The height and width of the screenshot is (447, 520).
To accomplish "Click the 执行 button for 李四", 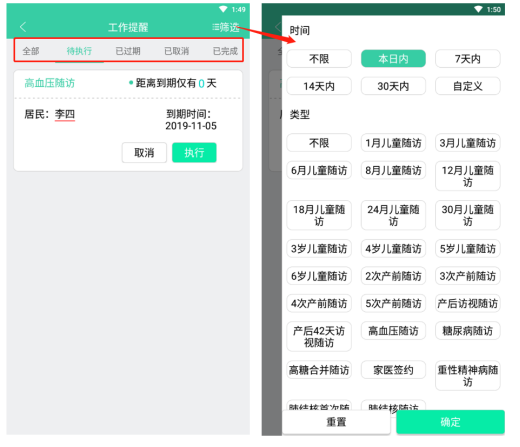I will point(194,153).
